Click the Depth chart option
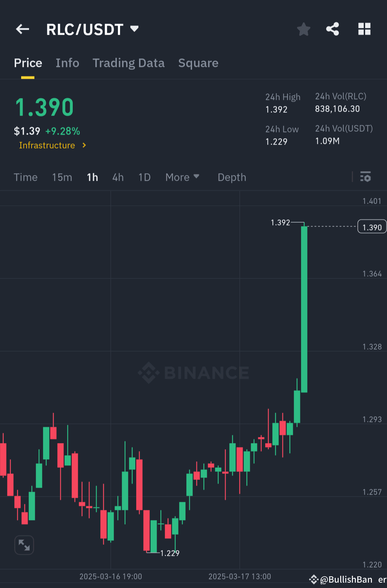Screen dimensions: 387x588 pyautogui.click(x=231, y=177)
